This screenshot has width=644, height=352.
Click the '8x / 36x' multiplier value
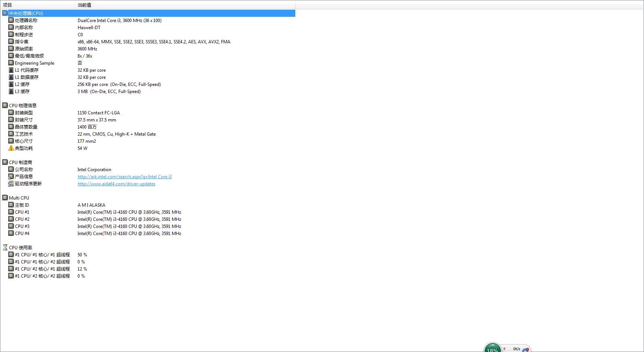coord(85,56)
